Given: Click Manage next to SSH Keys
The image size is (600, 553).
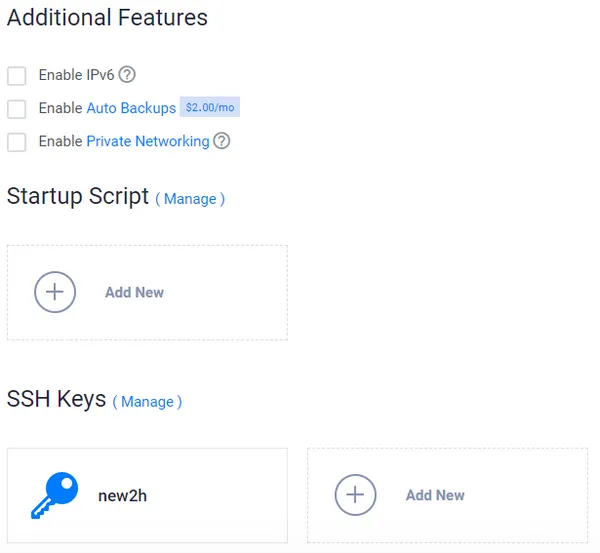Looking at the screenshot, I should [x=147, y=402].
